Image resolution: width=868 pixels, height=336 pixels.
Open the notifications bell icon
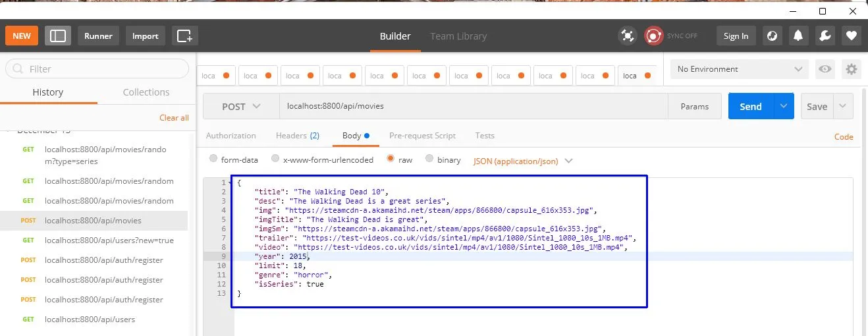click(799, 36)
